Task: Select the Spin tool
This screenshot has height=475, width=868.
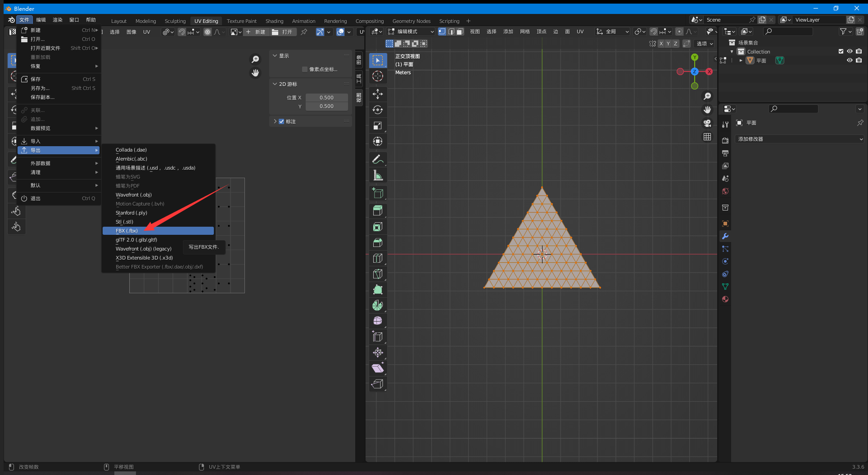Action: [x=378, y=305]
